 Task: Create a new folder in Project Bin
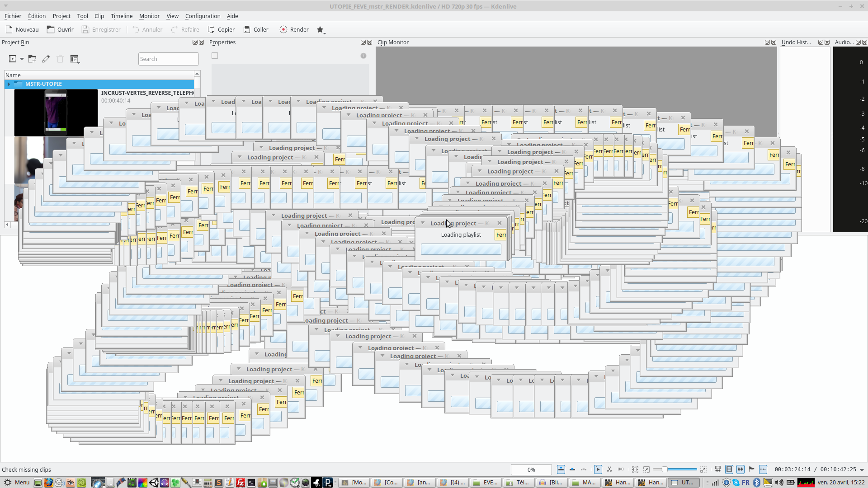32,59
